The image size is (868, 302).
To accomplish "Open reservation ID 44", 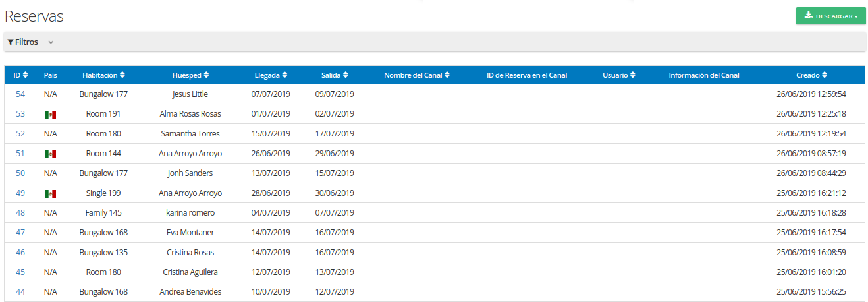I will coord(20,292).
